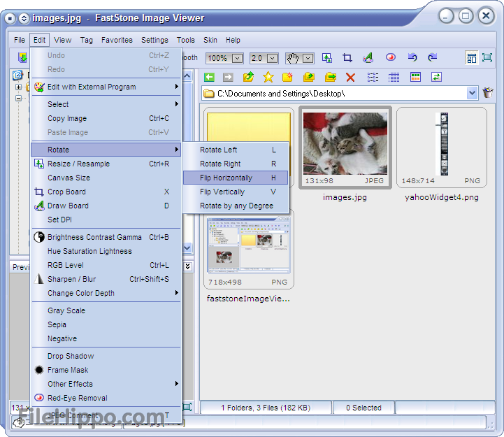Select the faststoneImageVie... screenshot thumbnail

coord(248,249)
